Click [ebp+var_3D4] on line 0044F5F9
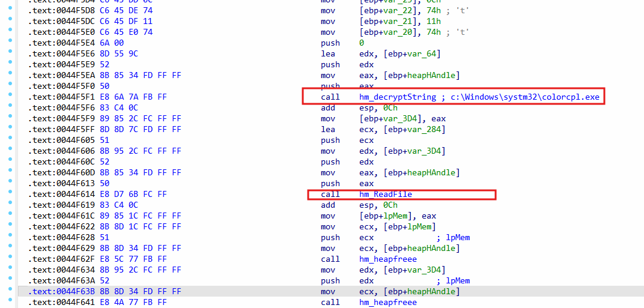Screen dimensions: 644x308 click(391, 119)
